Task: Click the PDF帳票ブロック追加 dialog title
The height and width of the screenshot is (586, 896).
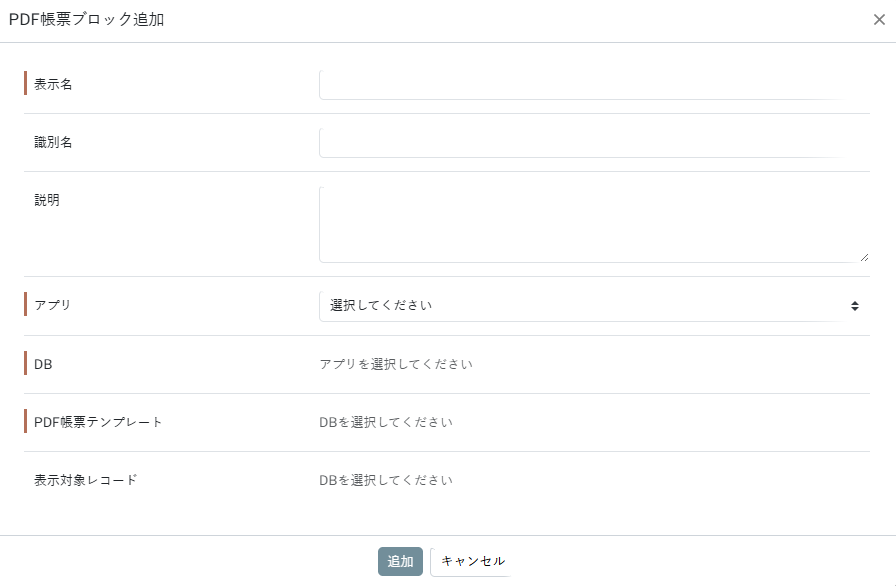Action: [87, 20]
